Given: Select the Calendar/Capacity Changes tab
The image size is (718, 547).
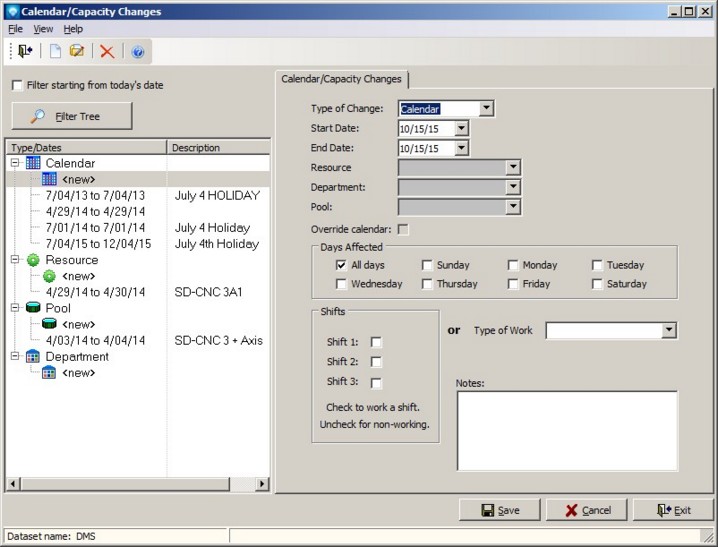Looking at the screenshot, I should [341, 79].
